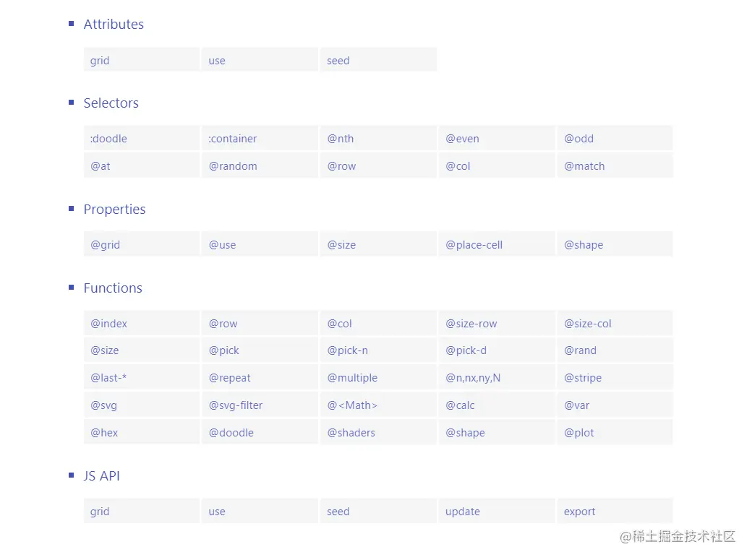Open the @n,nx,ny,N function
The image size is (752, 560).
tap(497, 377)
